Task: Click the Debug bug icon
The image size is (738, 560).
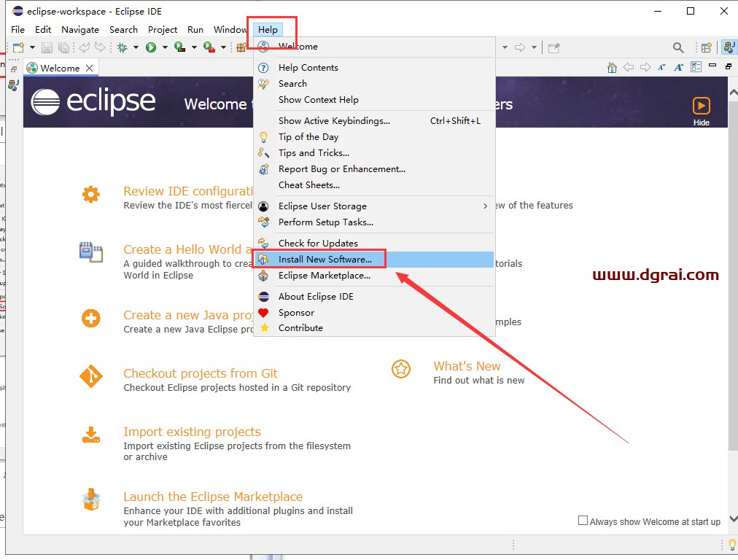Action: tap(123, 47)
